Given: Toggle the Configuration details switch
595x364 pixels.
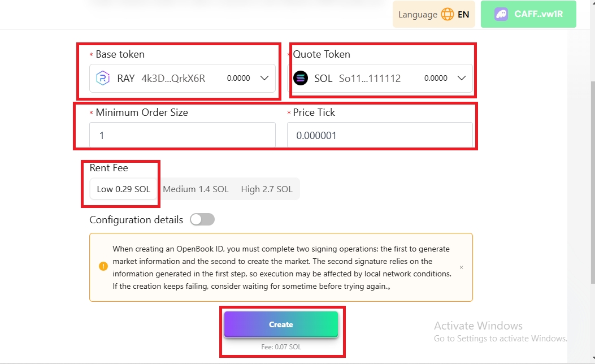Looking at the screenshot, I should 202,220.
